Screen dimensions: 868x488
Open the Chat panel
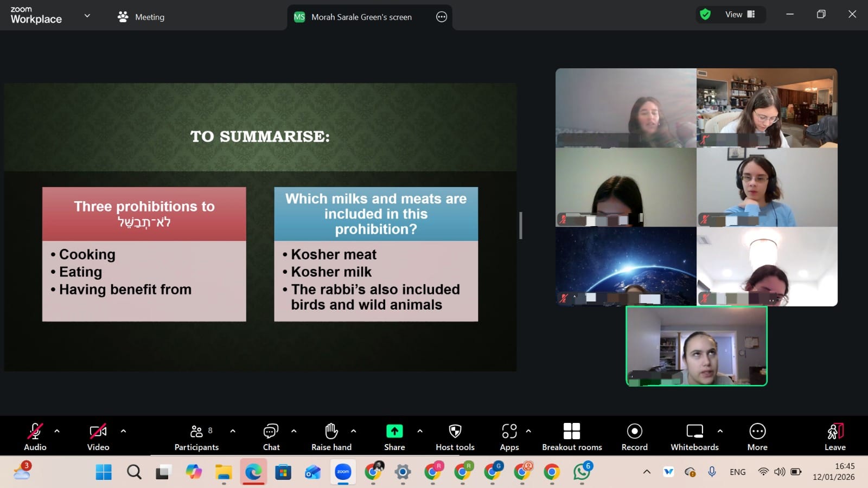[x=271, y=432]
